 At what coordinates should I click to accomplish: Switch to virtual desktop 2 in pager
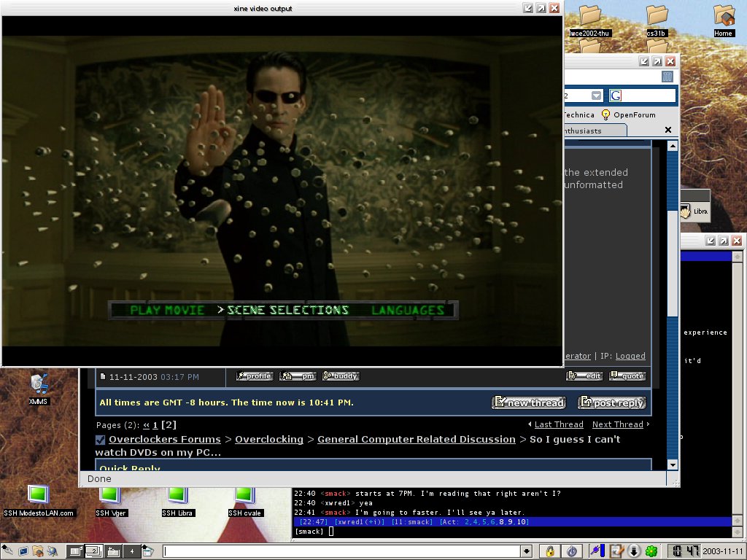click(x=94, y=551)
